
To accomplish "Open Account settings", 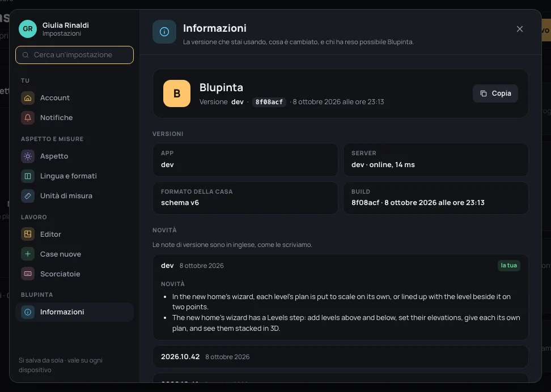I will point(74,98).
